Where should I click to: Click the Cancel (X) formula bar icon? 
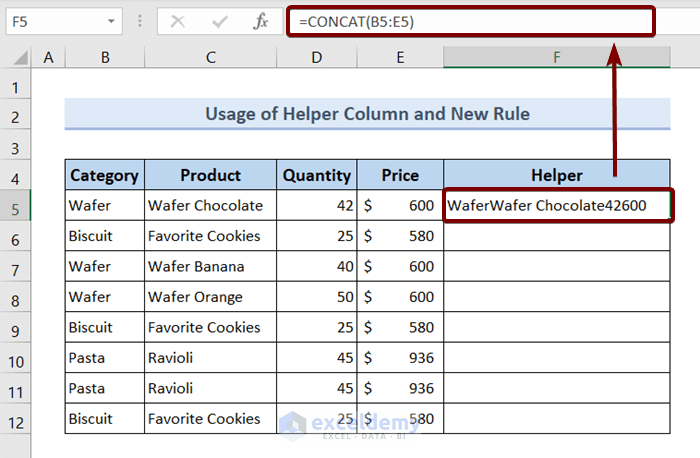176,21
